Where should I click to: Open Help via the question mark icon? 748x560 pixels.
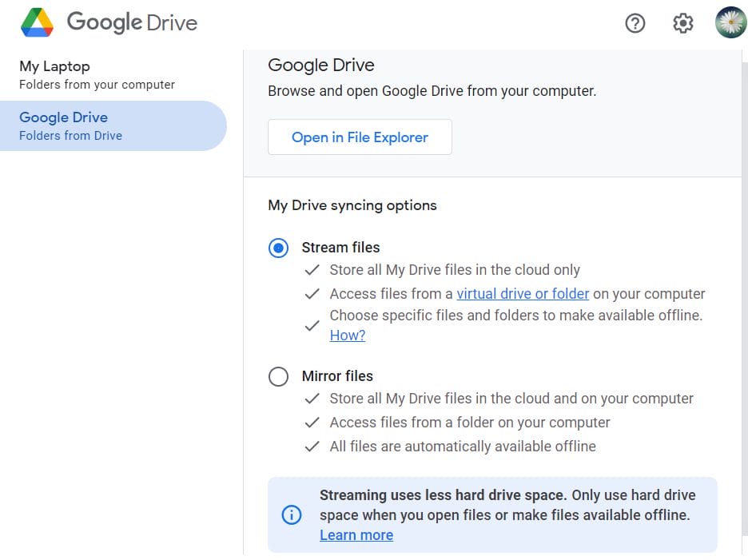[x=635, y=23]
